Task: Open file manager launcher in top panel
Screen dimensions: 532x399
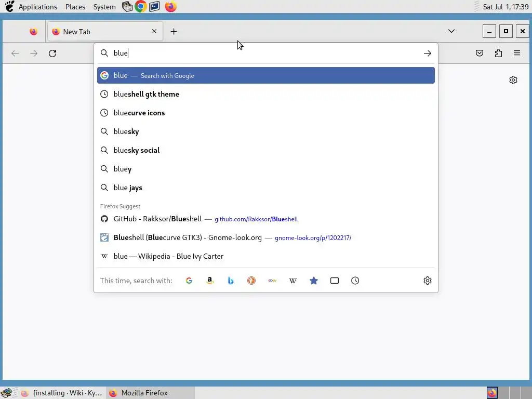Action: coord(127,6)
